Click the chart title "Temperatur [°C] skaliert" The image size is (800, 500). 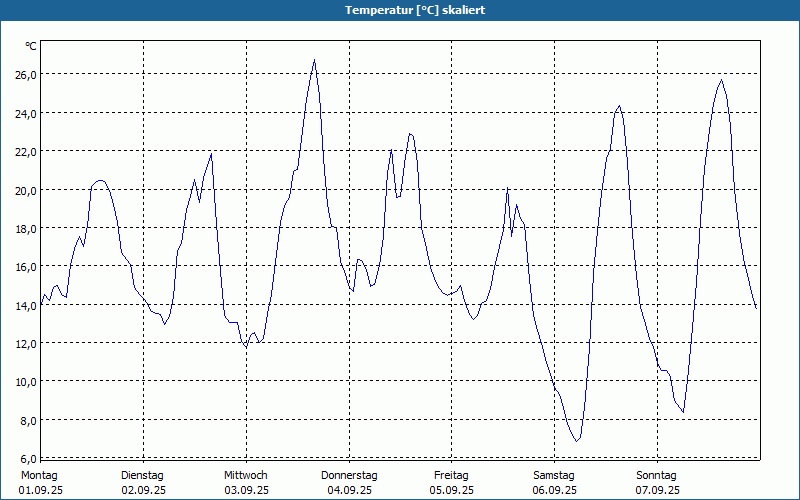(415, 10)
